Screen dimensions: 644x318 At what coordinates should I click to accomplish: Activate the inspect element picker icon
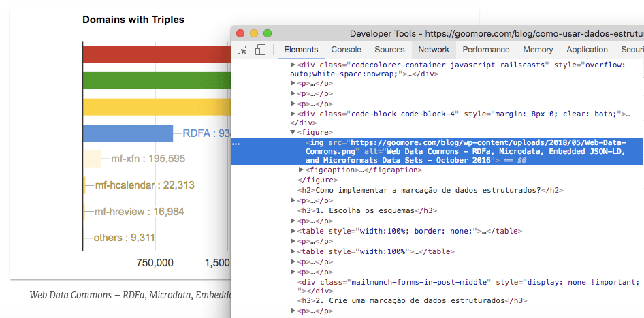242,50
